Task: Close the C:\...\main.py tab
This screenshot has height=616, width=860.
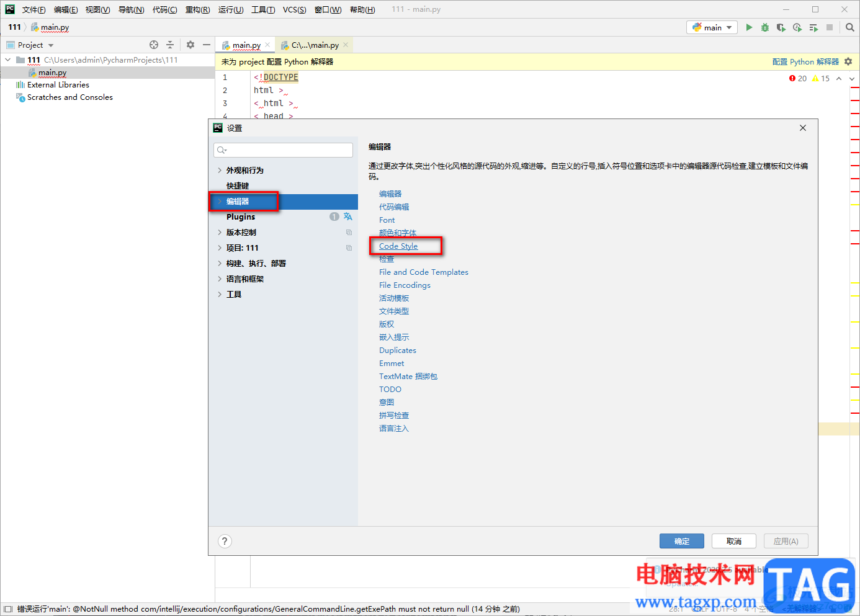Action: [x=346, y=45]
